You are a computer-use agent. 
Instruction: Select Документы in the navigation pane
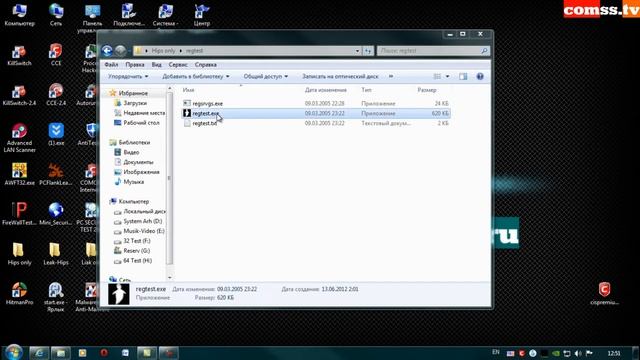[x=138, y=162]
